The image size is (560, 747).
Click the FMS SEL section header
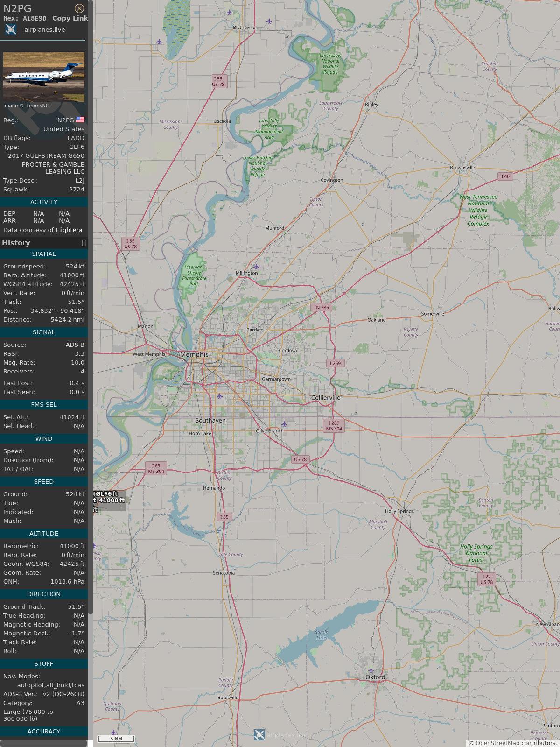pyautogui.click(x=44, y=405)
